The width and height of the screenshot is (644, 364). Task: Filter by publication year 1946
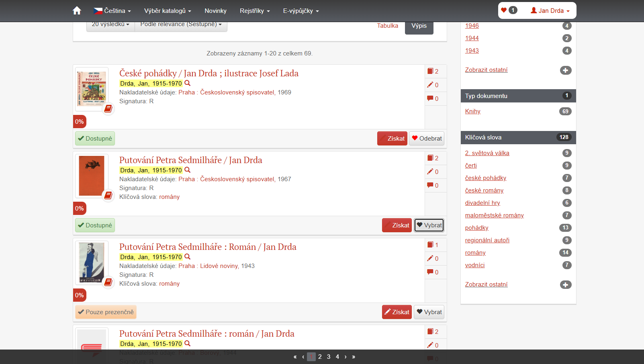(472, 26)
